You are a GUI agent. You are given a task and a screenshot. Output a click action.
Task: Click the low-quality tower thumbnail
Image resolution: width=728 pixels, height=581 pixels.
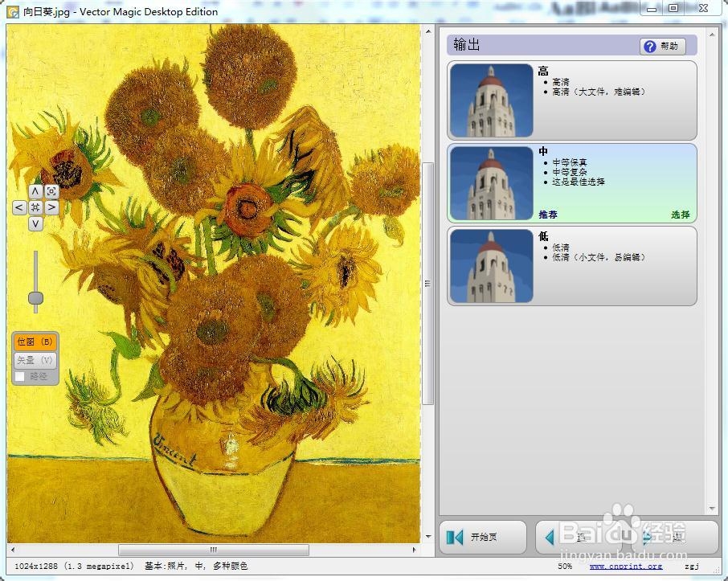(x=492, y=266)
